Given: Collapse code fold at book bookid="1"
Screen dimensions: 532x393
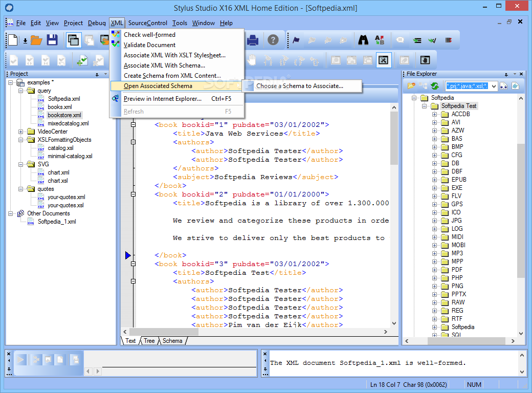Looking at the screenshot, I should pos(134,124).
